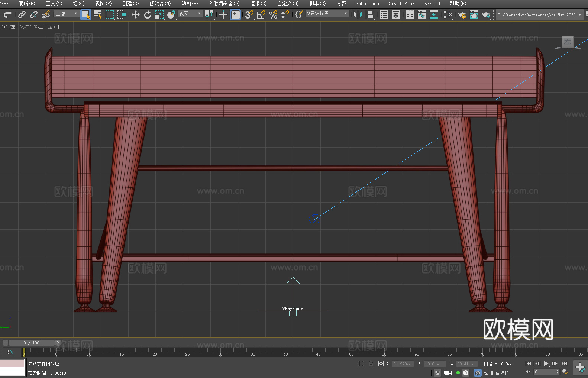This screenshot has width=588, height=378.
Task: Click the Select and Link chain icon
Action: click(x=22, y=14)
